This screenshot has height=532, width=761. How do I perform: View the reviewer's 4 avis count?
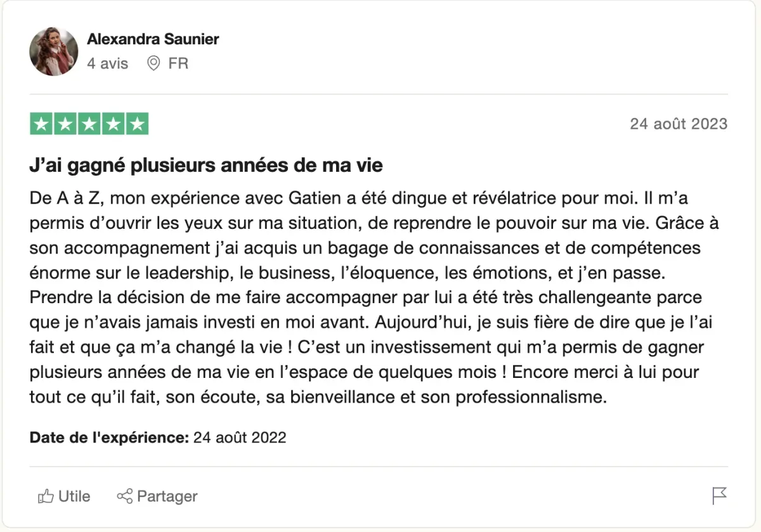pos(107,63)
